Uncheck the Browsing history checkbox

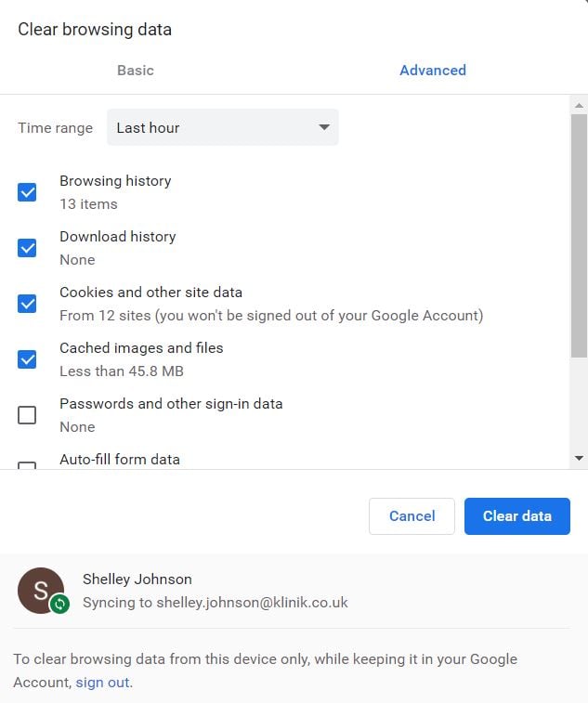27,192
